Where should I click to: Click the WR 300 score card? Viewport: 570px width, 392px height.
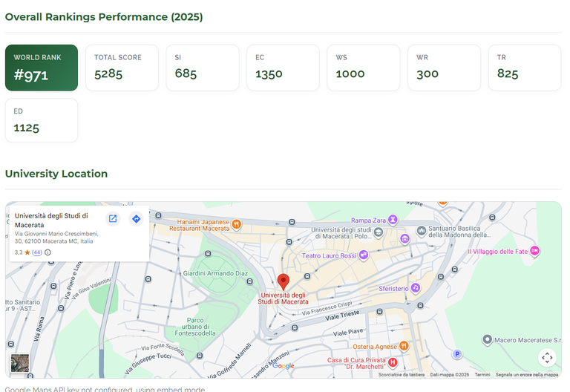pyautogui.click(x=445, y=68)
